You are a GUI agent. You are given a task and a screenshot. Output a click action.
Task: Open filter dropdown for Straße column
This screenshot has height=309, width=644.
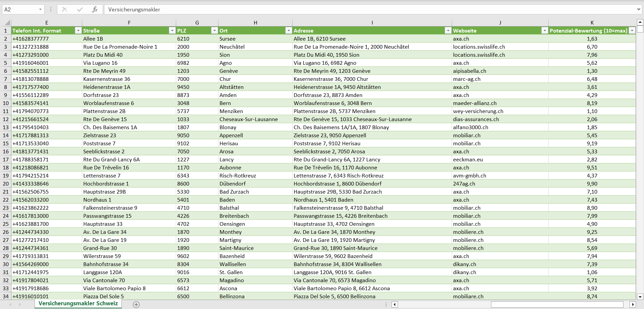172,31
